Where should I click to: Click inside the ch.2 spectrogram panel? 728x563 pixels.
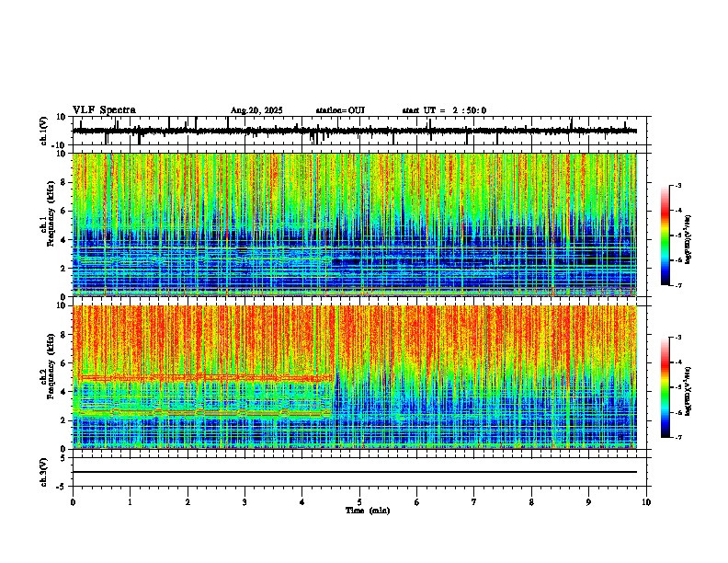[354, 377]
